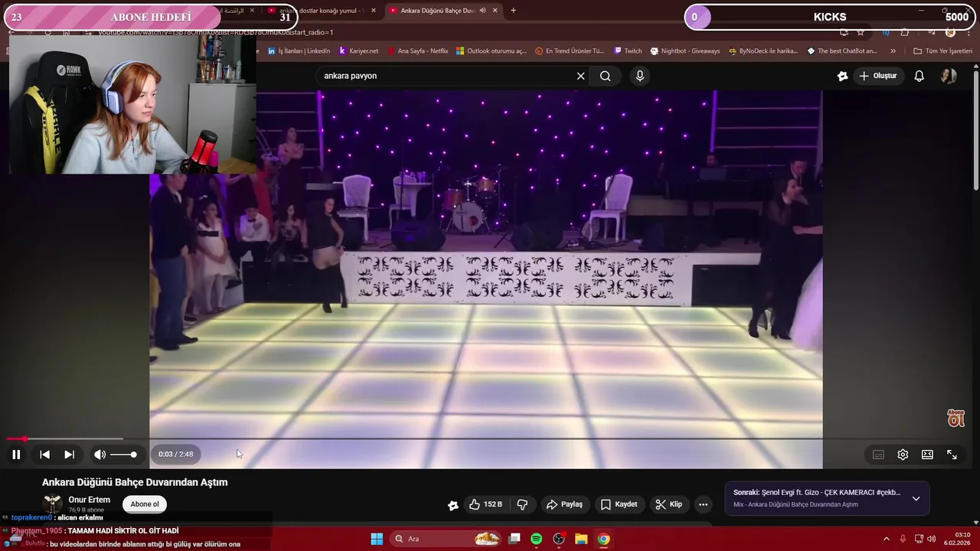Open the Twitch bookmark
The height and width of the screenshot is (551, 980).
tap(628, 51)
